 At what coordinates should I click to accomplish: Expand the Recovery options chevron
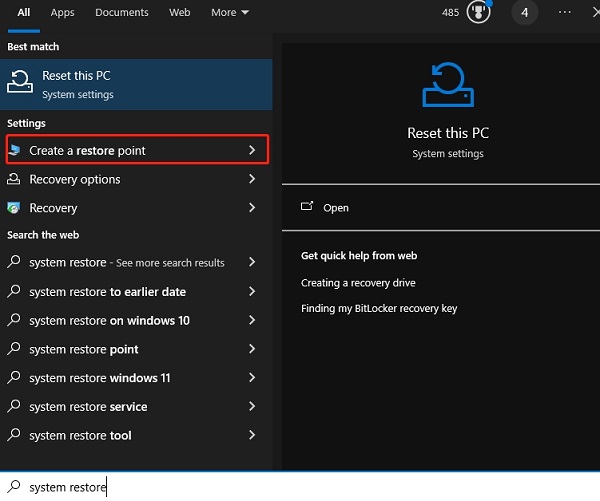pos(252,179)
